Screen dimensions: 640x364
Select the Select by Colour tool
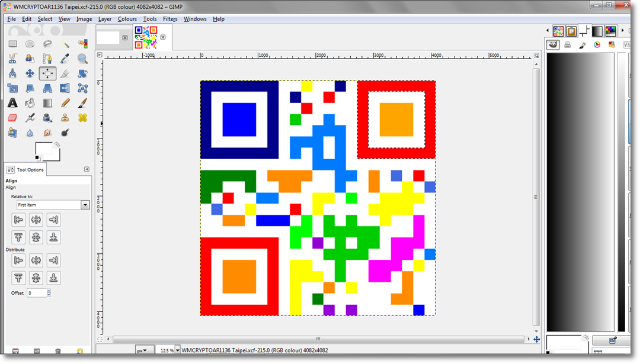click(x=82, y=44)
